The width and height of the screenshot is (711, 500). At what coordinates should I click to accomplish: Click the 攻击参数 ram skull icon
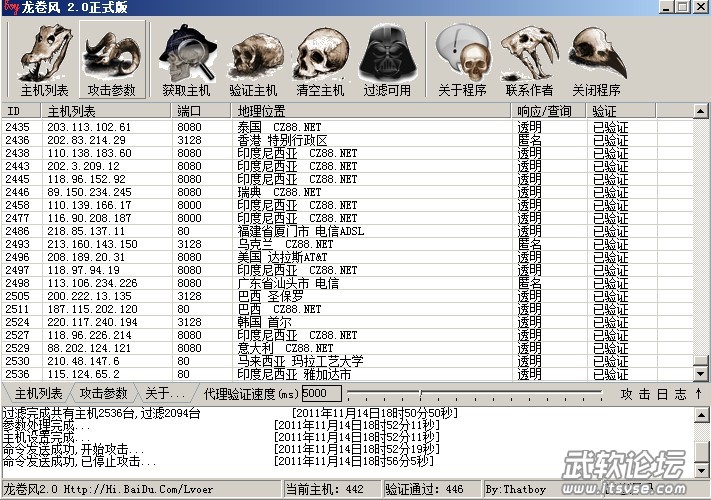111,58
